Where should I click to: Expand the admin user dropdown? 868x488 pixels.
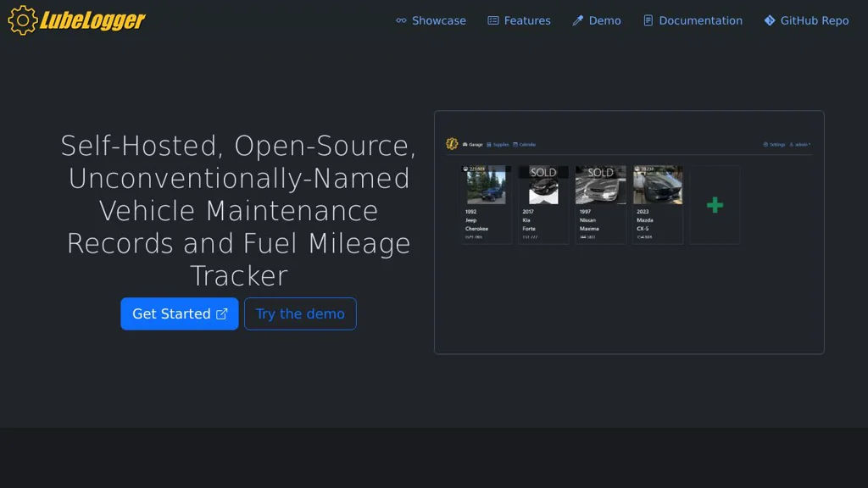click(800, 145)
